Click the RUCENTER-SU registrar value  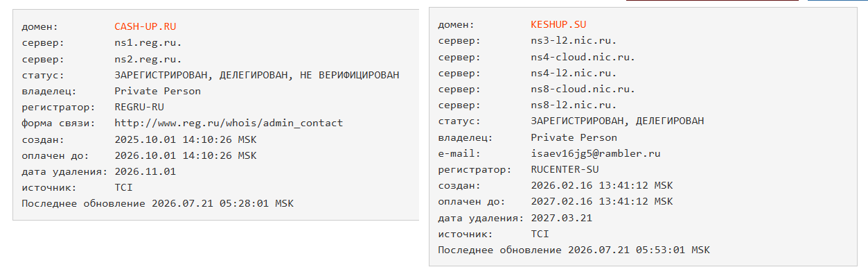point(565,169)
